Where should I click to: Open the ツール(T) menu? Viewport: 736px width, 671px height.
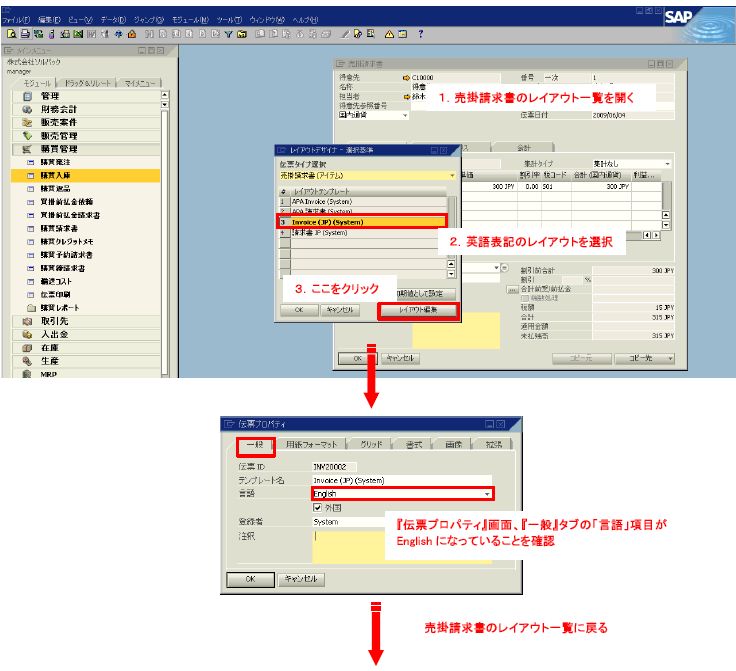229,20
